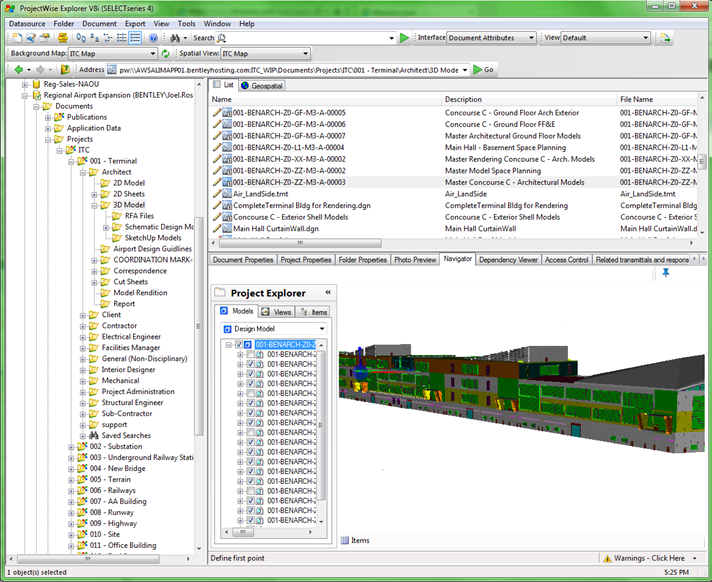Collapse Project Explorer with the double chevron
Screen dimensions: 712x582
(x=328, y=292)
